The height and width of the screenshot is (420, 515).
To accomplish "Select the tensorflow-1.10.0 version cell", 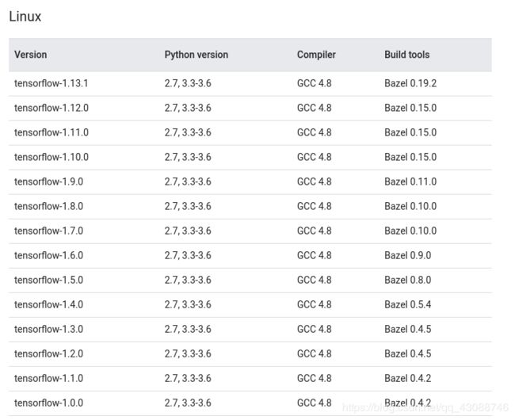I will pos(51,157).
